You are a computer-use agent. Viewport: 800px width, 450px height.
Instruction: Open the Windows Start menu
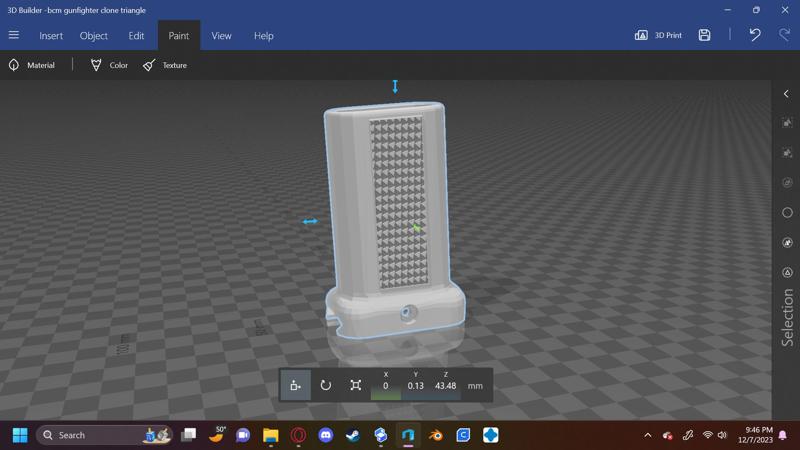(20, 435)
